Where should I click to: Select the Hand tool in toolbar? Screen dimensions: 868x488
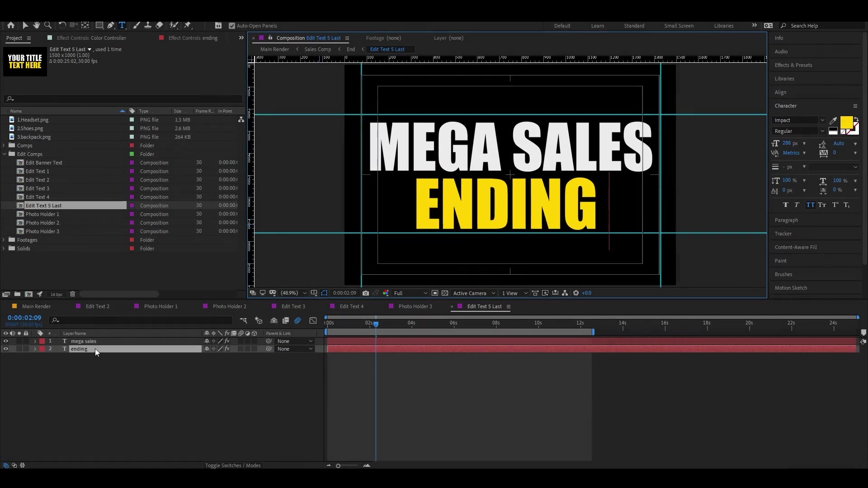(x=36, y=25)
